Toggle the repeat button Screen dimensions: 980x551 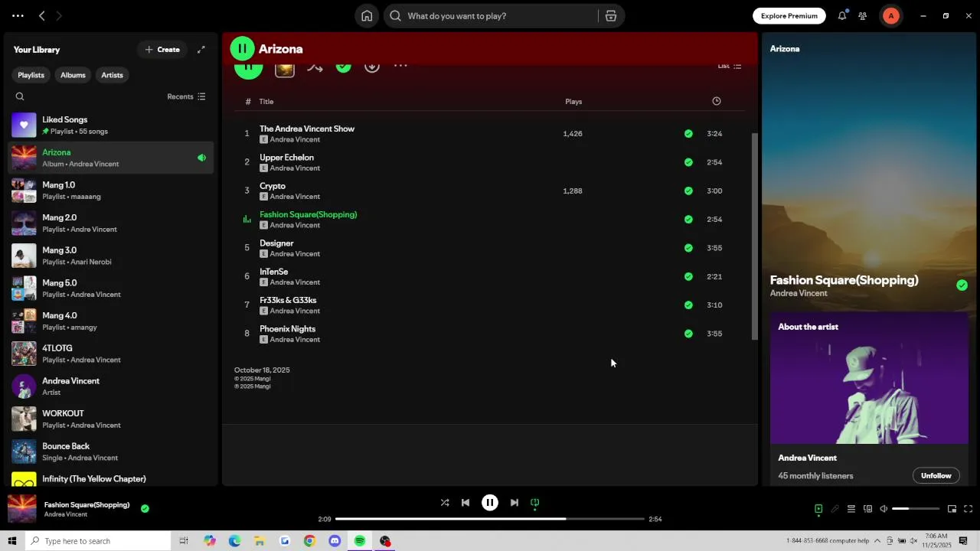pyautogui.click(x=535, y=503)
